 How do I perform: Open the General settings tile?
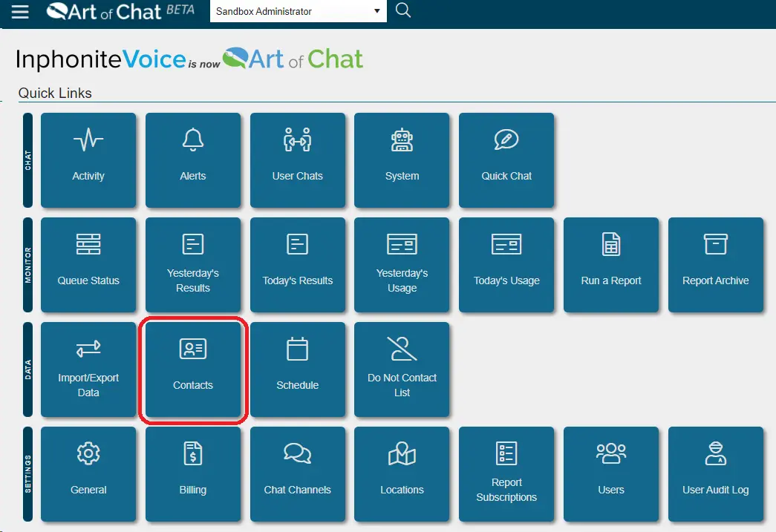click(x=88, y=474)
